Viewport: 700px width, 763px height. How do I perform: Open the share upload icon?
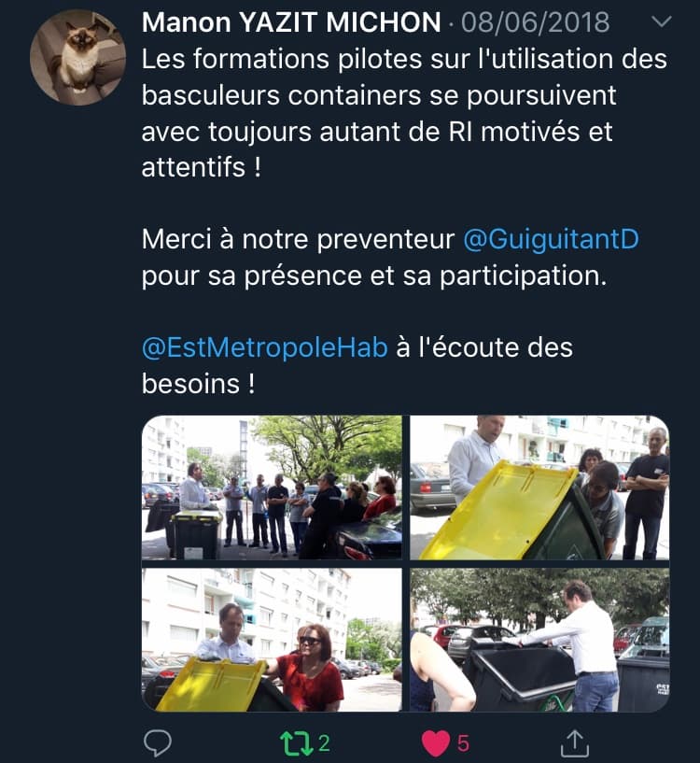point(575,743)
